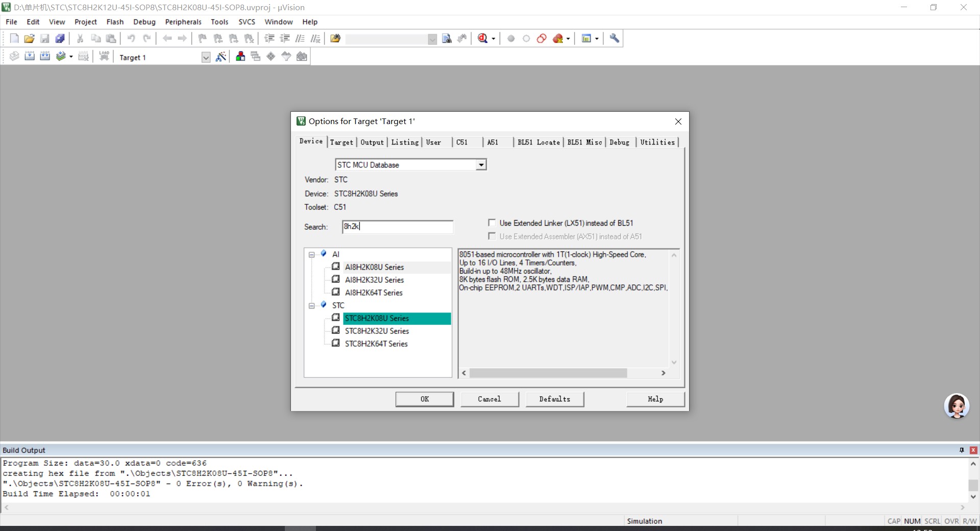
Task: Open the window layout dropdown arrow
Action: tap(597, 39)
